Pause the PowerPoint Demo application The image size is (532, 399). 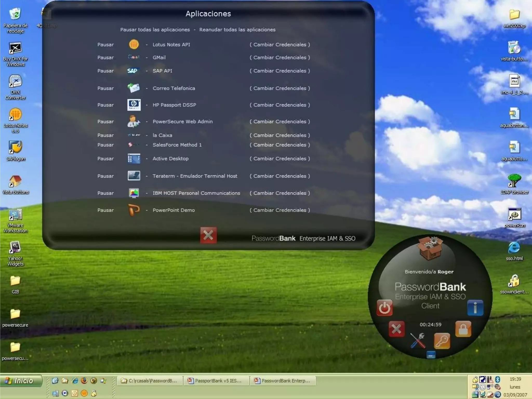(x=105, y=210)
